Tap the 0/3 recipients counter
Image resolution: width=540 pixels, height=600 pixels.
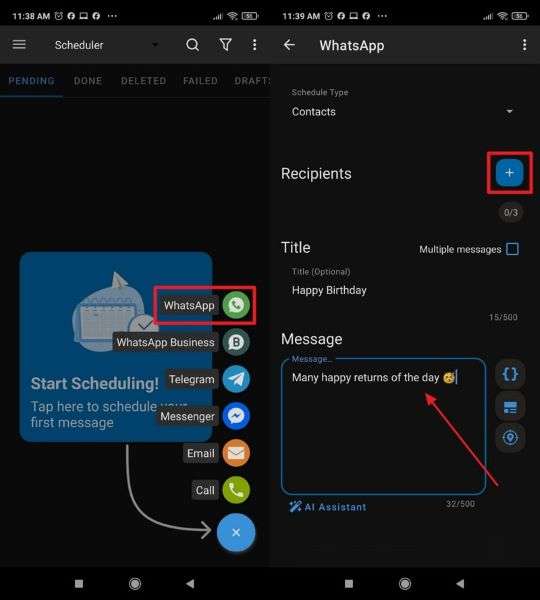(x=511, y=212)
